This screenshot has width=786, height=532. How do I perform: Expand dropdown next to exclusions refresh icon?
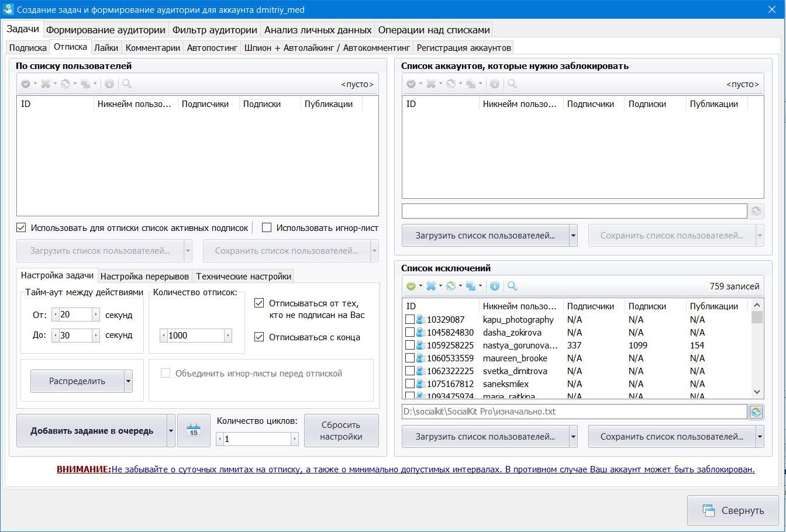click(x=460, y=286)
